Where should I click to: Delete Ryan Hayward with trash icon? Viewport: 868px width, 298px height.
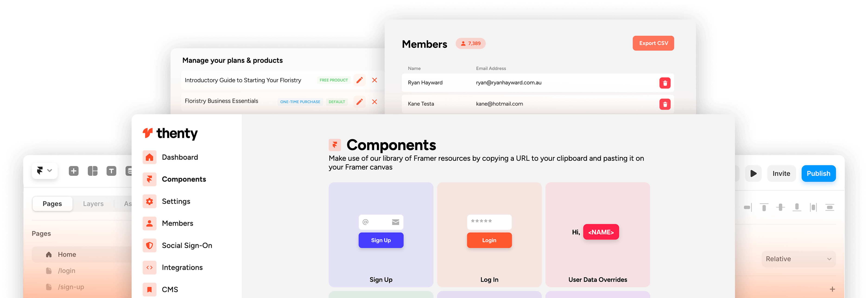(665, 83)
